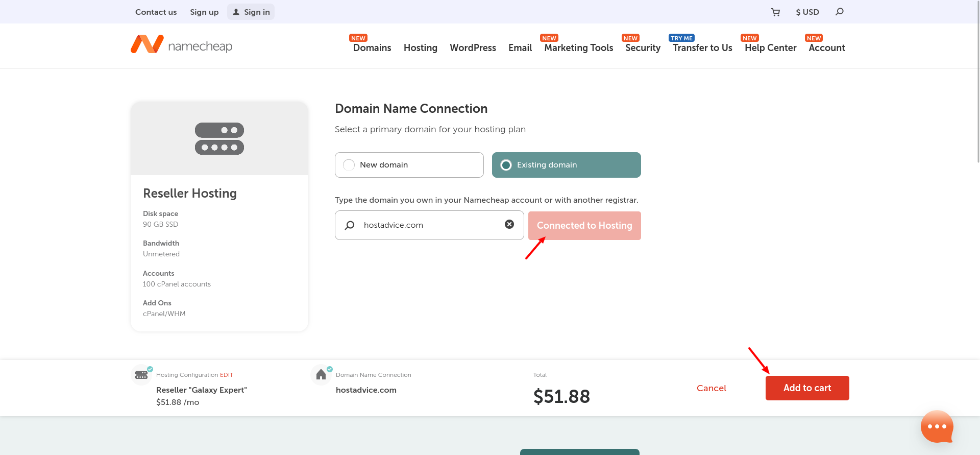Click the Domain Name Connection heading
This screenshot has width=980, height=455.
411,109
